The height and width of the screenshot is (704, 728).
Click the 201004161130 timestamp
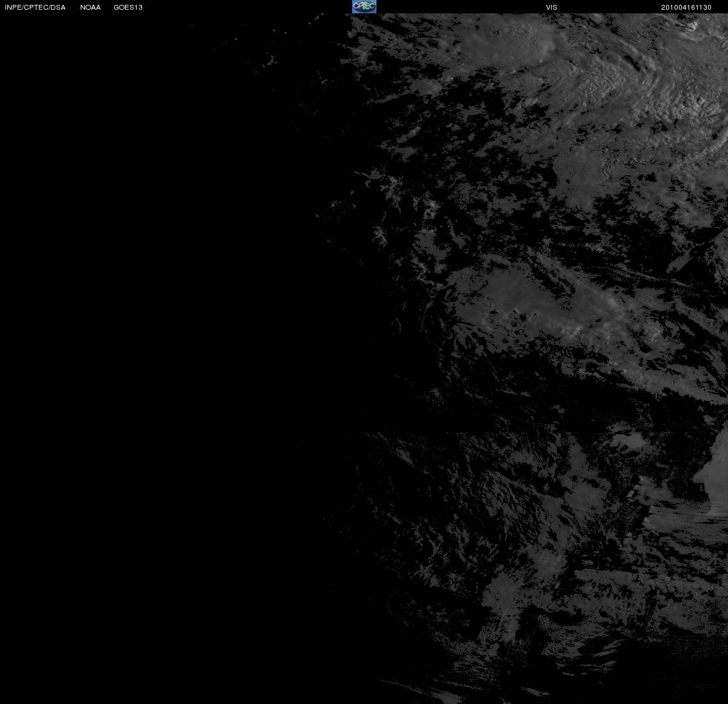tap(686, 7)
